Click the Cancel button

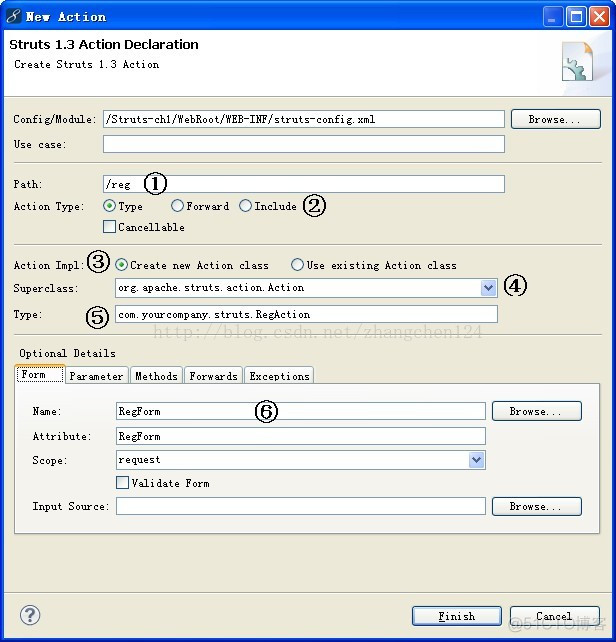[x=555, y=616]
